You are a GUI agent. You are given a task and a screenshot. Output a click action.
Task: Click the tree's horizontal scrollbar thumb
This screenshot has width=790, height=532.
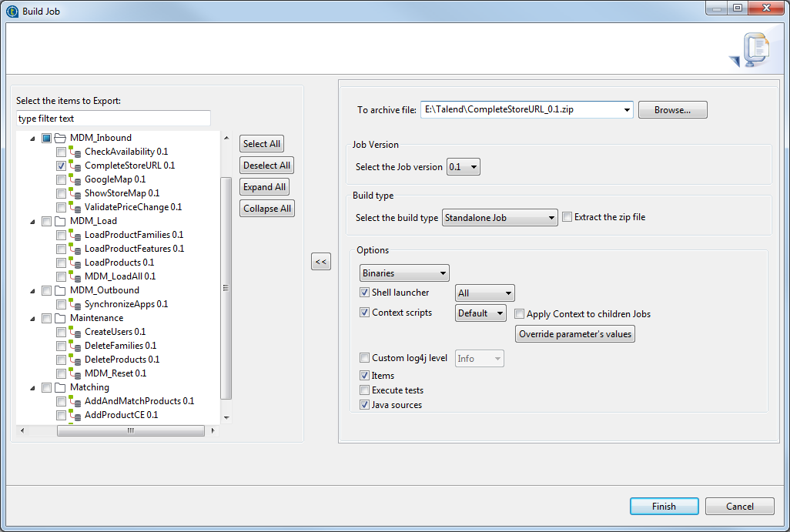click(x=131, y=431)
